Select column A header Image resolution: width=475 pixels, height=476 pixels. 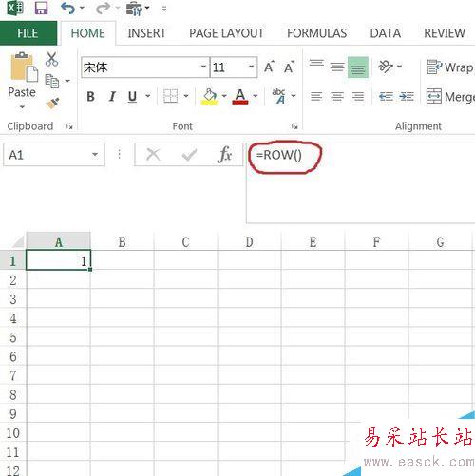tap(59, 241)
